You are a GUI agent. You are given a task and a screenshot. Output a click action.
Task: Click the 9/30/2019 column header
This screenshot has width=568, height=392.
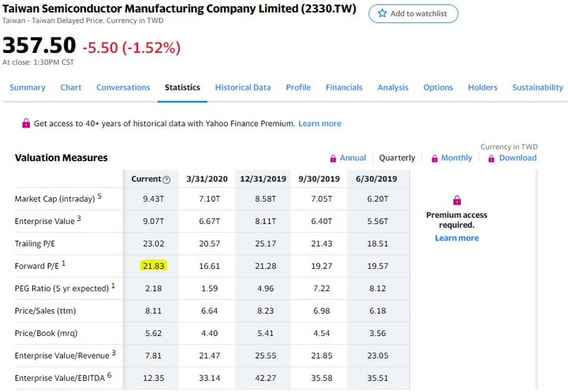[319, 179]
